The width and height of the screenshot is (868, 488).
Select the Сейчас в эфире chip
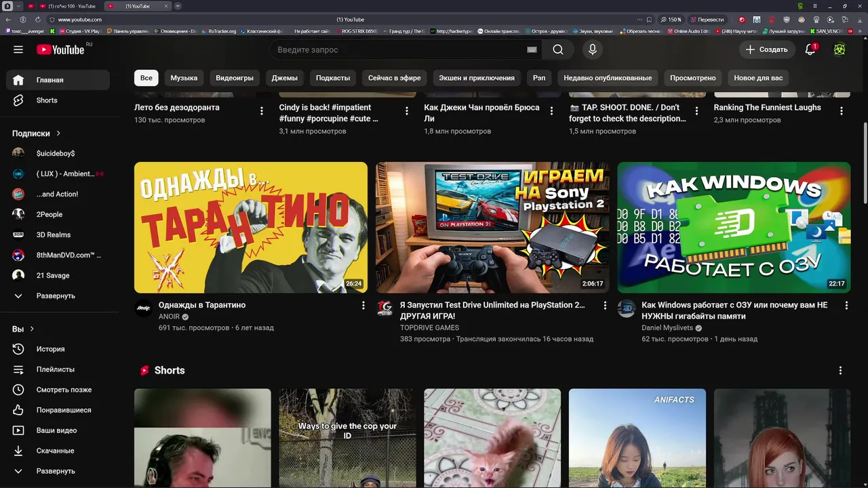tap(395, 78)
